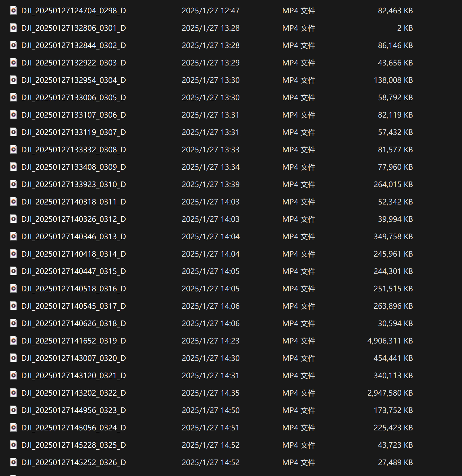462x476 pixels.
Task: Click the date 2025/1/27 14:23
Action: point(211,341)
